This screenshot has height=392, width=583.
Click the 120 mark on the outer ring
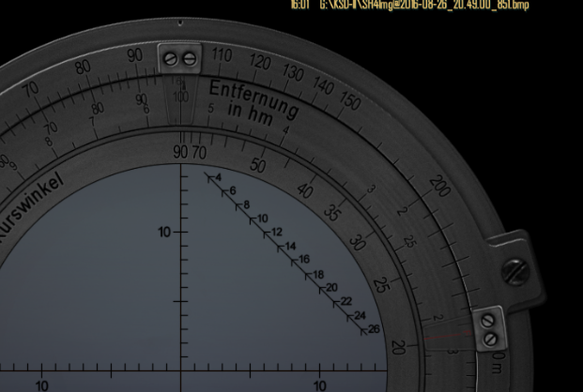pyautogui.click(x=259, y=62)
